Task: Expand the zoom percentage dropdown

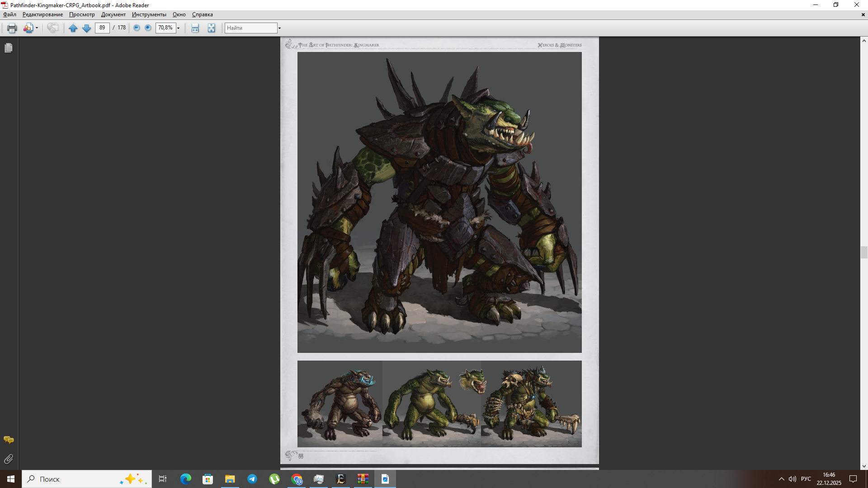Action: point(178,28)
